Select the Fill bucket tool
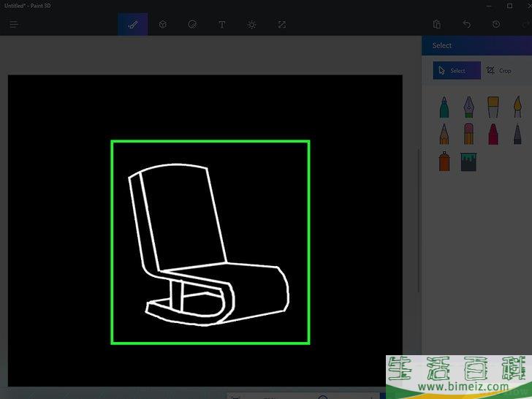The image size is (532, 399). tap(468, 161)
